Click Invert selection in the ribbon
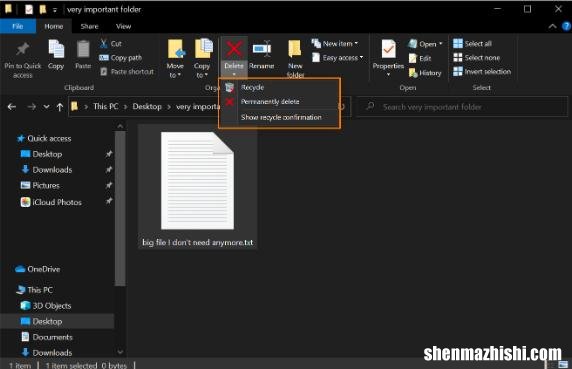This screenshot has height=369, width=572. point(482,71)
